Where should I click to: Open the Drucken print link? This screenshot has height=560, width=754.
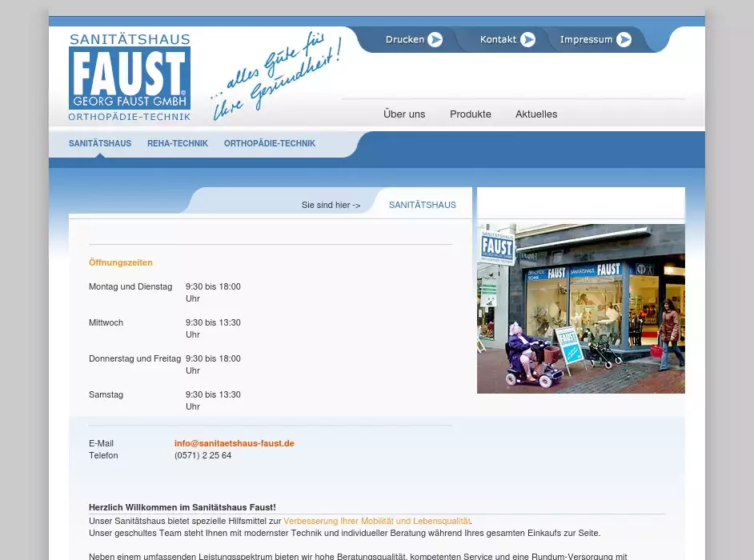(404, 39)
